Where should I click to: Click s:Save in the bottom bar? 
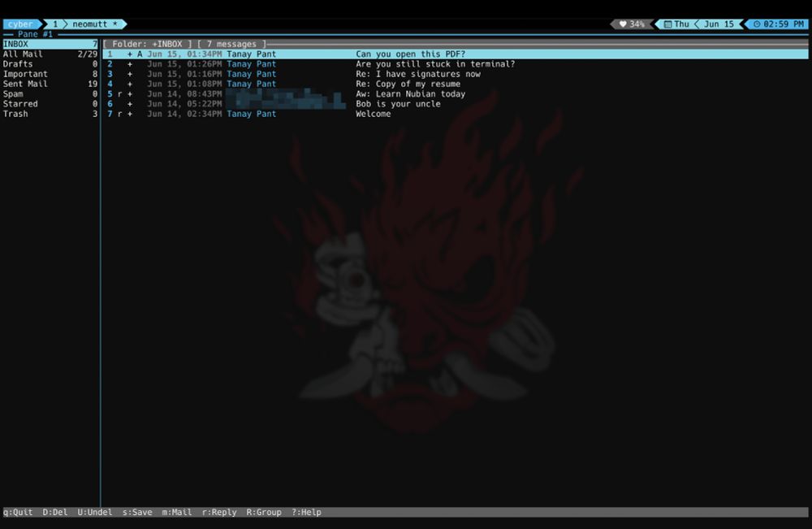point(137,513)
